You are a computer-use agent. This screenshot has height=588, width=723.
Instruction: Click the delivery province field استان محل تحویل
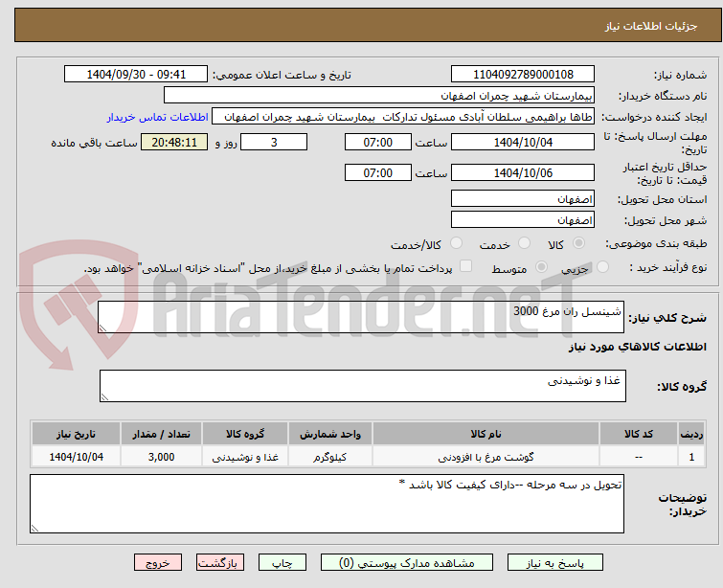523,199
